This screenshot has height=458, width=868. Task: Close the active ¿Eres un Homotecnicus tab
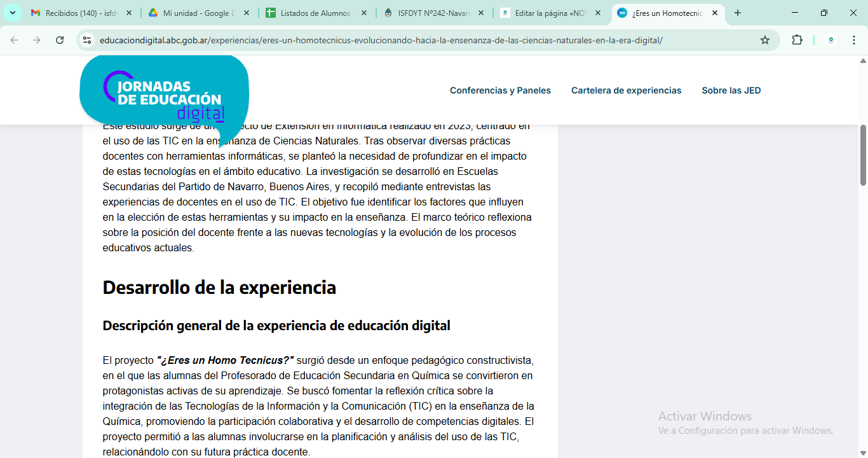715,13
